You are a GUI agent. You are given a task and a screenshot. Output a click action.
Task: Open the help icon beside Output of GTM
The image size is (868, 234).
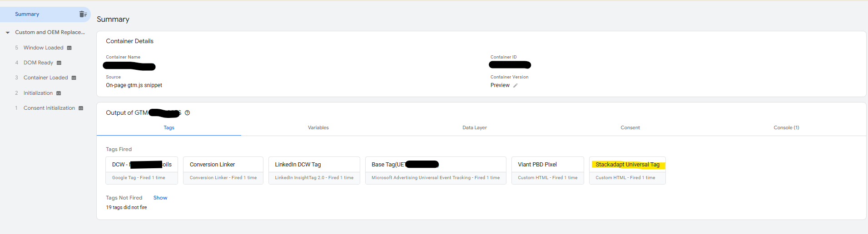(187, 113)
